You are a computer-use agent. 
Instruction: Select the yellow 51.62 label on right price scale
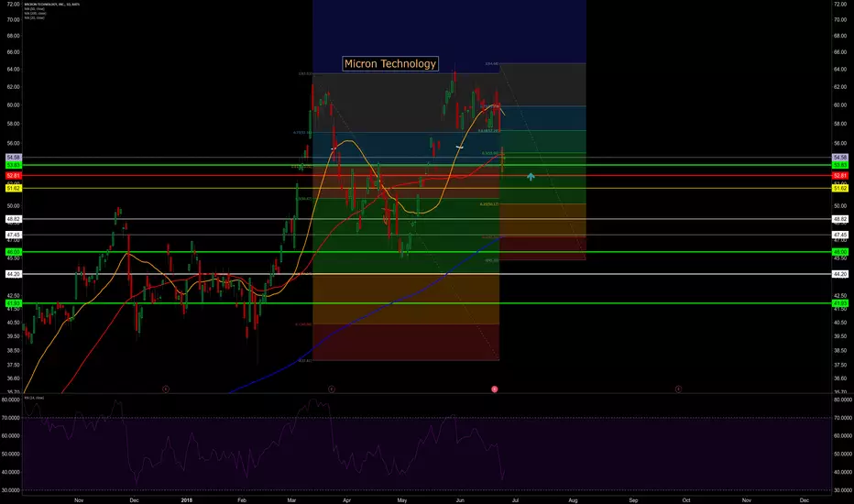840,188
